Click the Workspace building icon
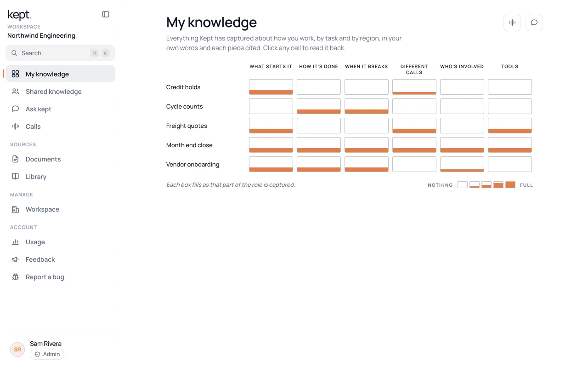Image resolution: width=588 pixels, height=368 pixels. [x=15, y=209]
